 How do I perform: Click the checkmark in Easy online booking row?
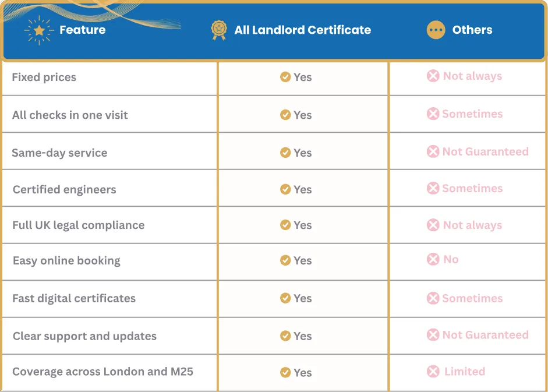point(285,260)
